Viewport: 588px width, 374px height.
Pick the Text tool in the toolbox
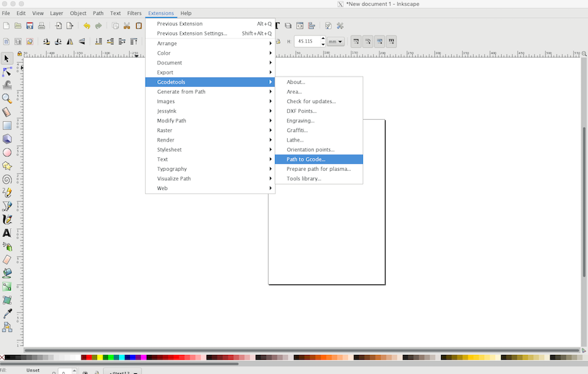(7, 233)
